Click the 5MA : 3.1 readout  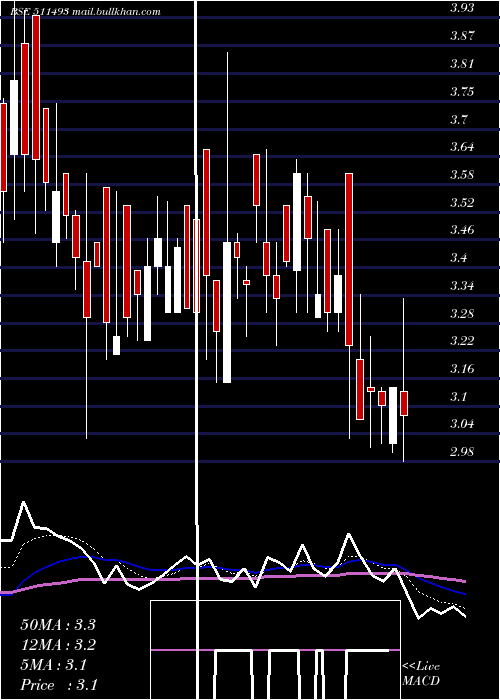(x=53, y=665)
